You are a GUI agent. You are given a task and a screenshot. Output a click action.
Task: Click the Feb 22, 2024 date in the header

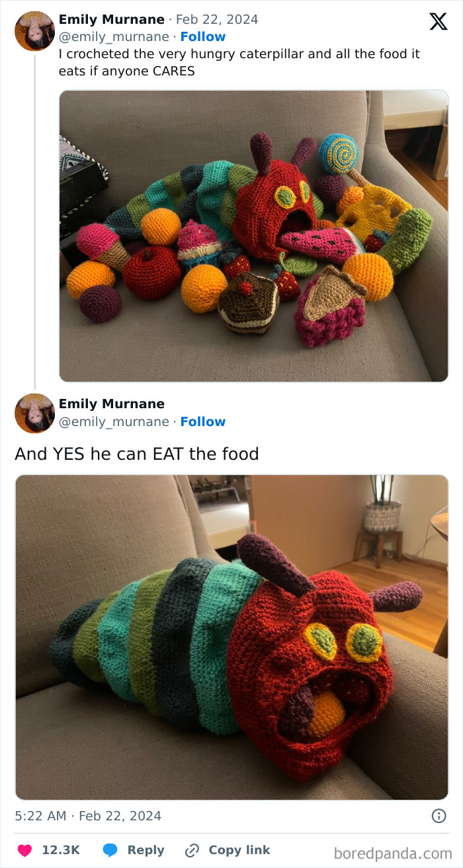tap(217, 19)
